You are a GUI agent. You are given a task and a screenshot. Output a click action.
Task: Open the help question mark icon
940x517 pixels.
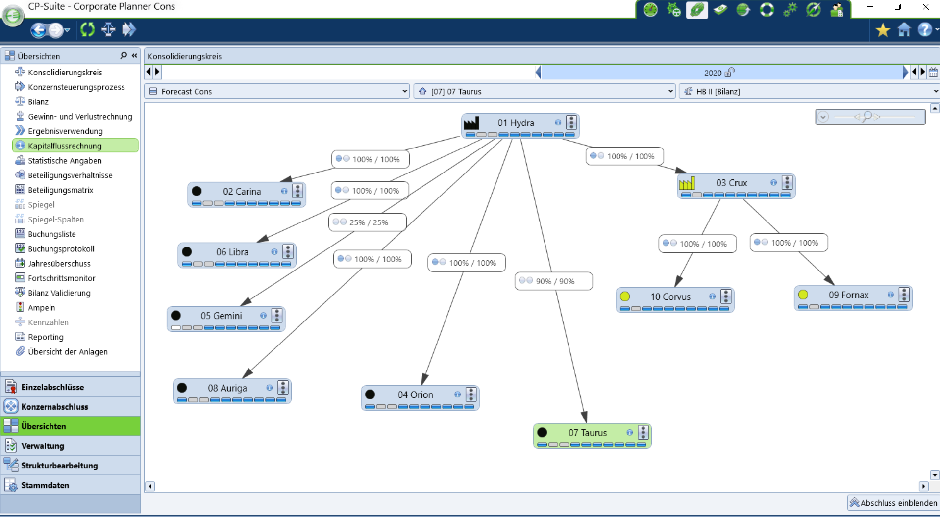pos(924,29)
